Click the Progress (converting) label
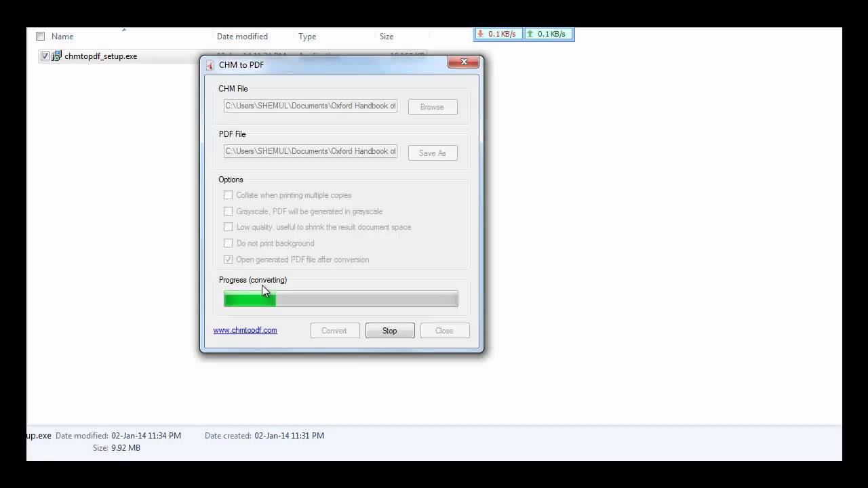The width and height of the screenshot is (868, 488). pyautogui.click(x=253, y=280)
